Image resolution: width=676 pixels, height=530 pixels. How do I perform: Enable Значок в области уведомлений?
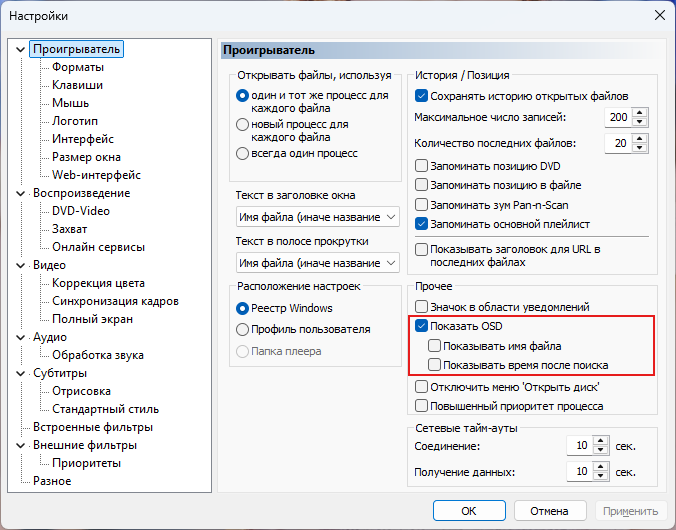(x=421, y=307)
